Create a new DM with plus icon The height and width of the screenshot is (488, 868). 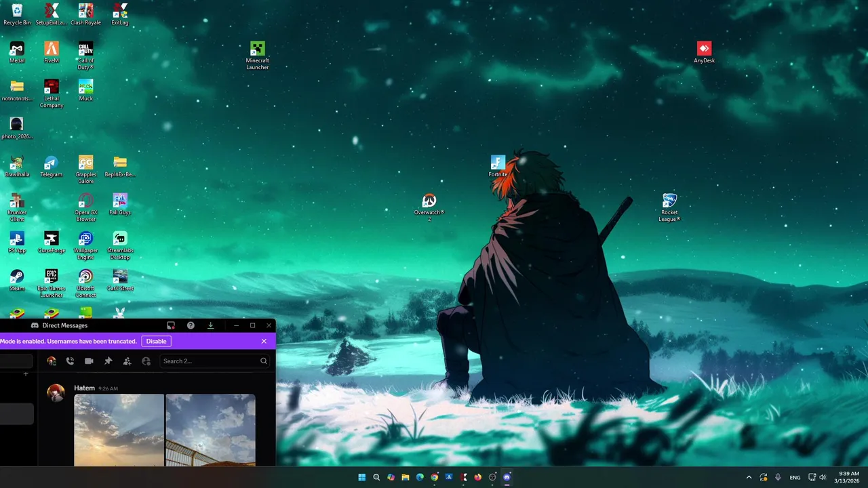click(x=26, y=374)
